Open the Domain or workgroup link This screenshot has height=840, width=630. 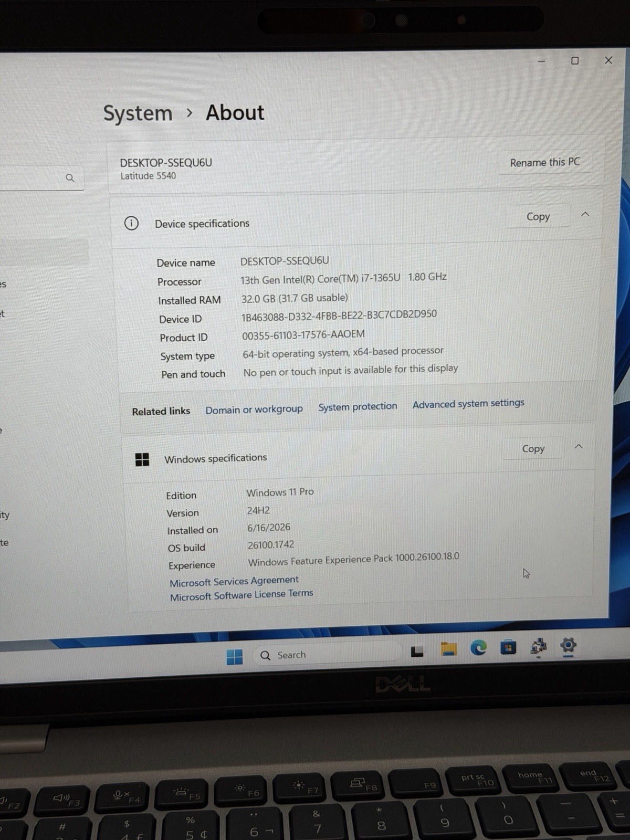point(254,409)
